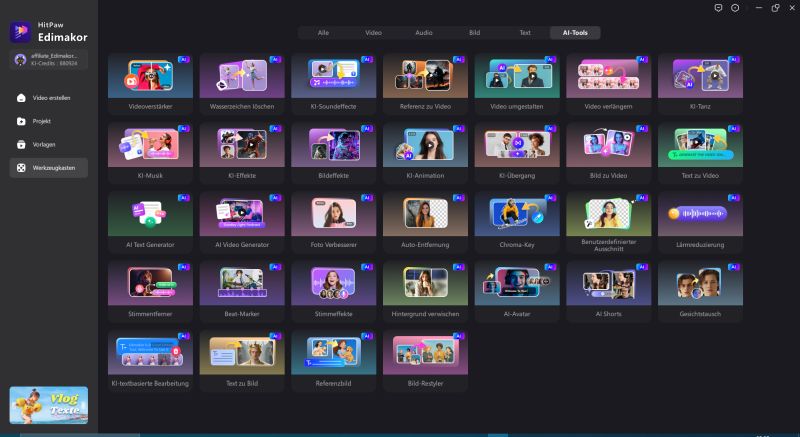Click the Video erstellen home icon
The image size is (800, 437).
pos(22,98)
